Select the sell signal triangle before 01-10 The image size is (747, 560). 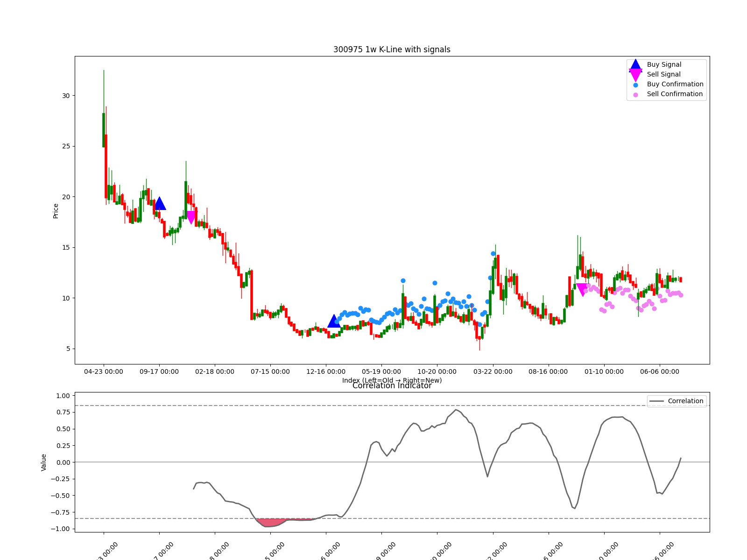click(x=582, y=290)
